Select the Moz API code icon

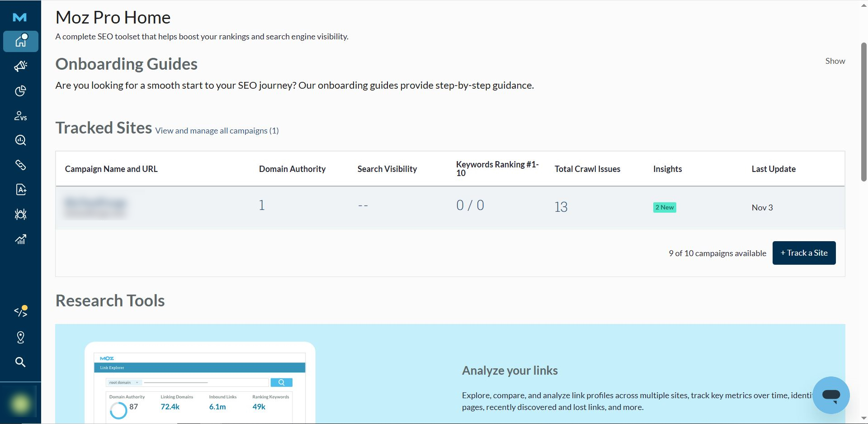point(21,311)
